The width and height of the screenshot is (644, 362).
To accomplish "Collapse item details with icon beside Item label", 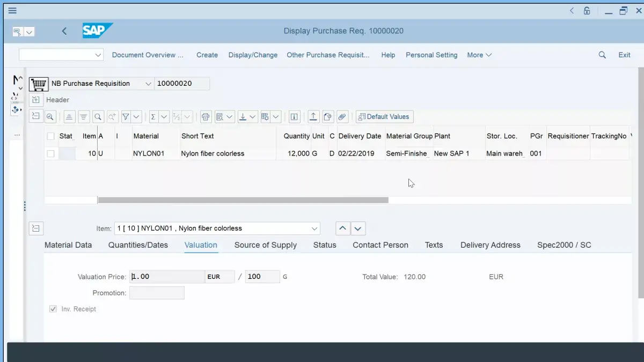I will point(36,228).
